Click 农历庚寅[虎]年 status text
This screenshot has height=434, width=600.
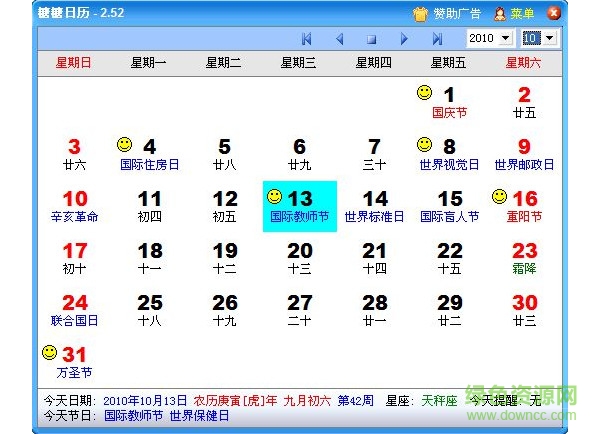click(x=235, y=401)
